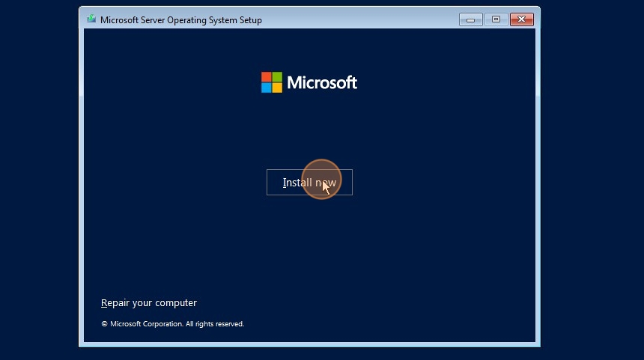This screenshot has width=644, height=360.
Task: Close the Microsoft Server Setup window
Action: pos(522,19)
